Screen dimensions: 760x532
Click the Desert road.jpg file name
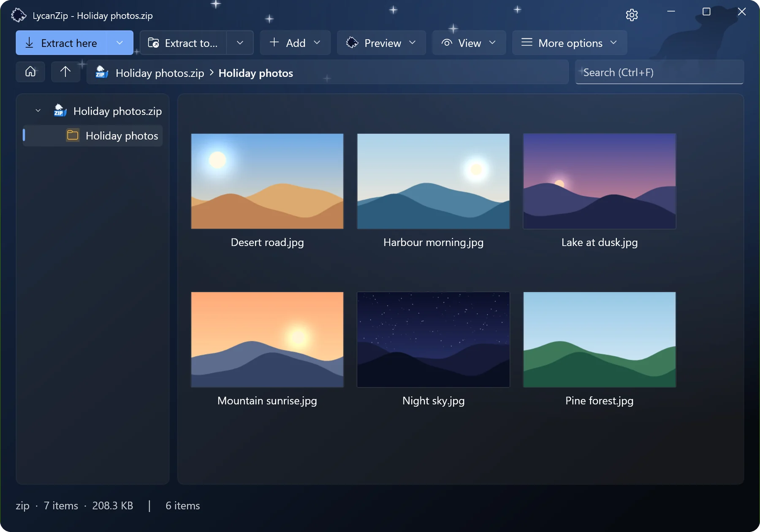[267, 242]
